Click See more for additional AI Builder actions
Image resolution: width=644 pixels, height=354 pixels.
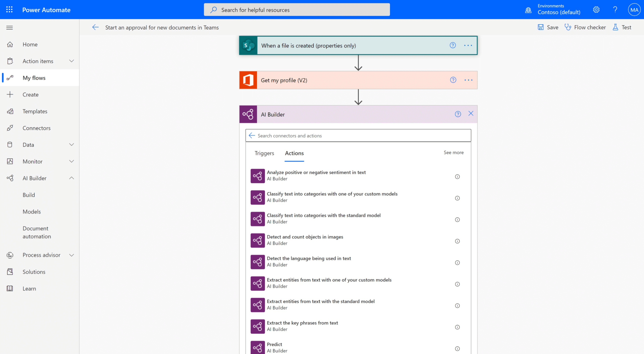click(x=453, y=152)
